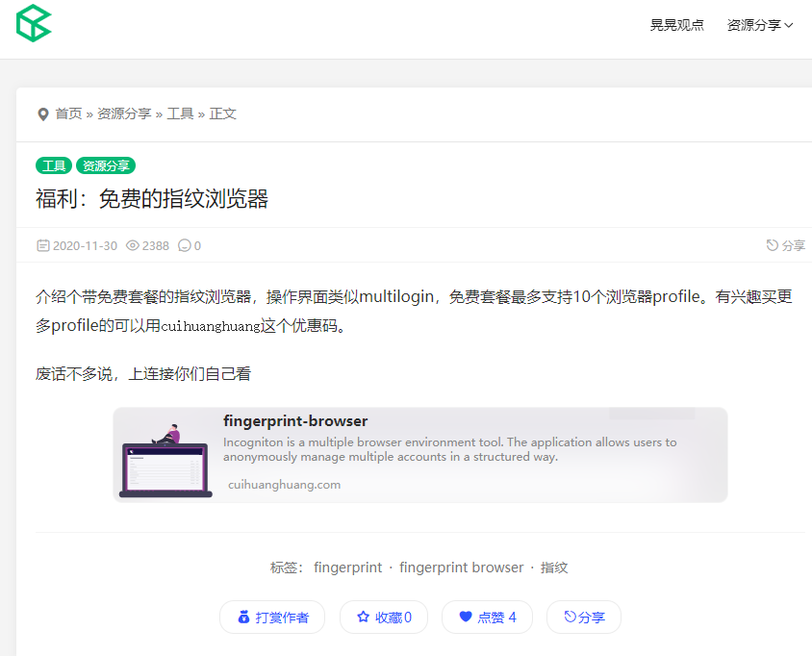Click the location pin breadcrumb icon
This screenshot has height=656, width=812.
pyautogui.click(x=42, y=114)
